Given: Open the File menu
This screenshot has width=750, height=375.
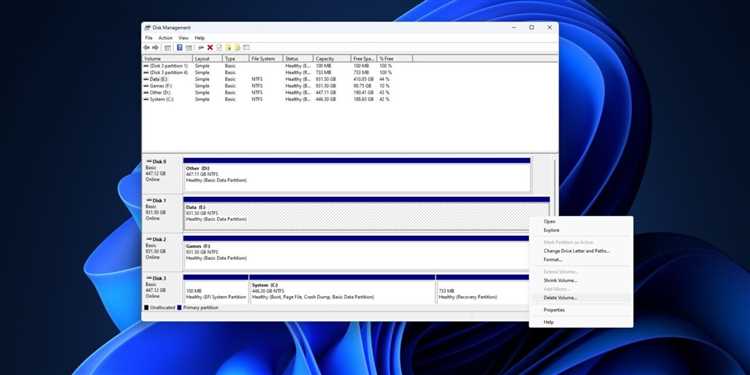Looking at the screenshot, I should 149,38.
